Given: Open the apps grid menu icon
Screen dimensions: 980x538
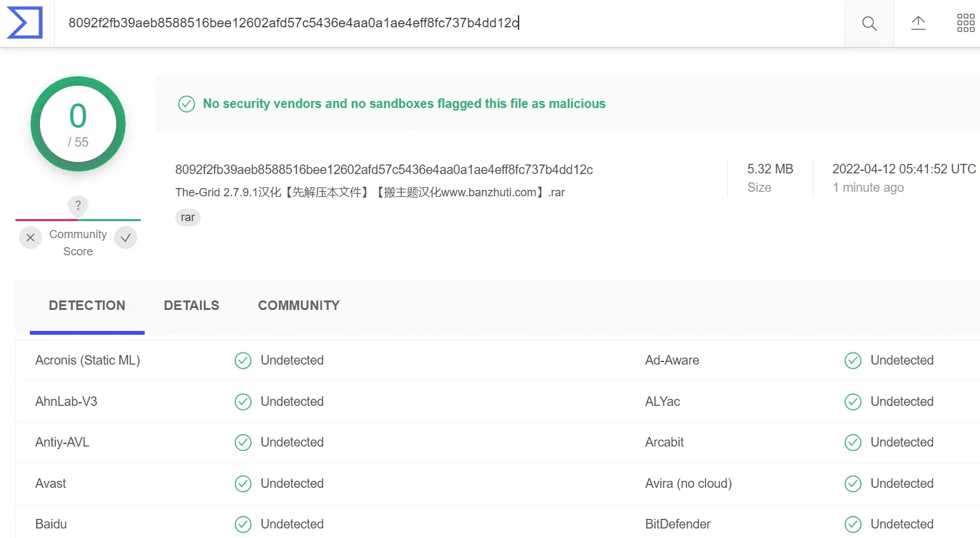Looking at the screenshot, I should (x=965, y=24).
